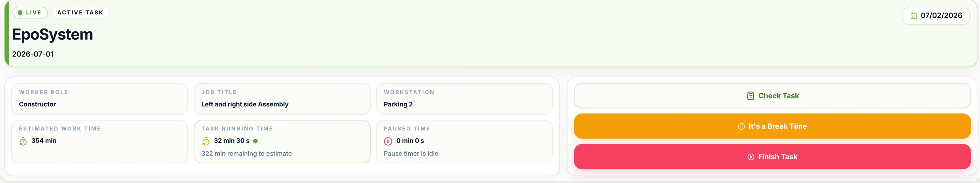Click the calendar icon beside 07/02/2026
Screen dimensions: 980x183
914,16
